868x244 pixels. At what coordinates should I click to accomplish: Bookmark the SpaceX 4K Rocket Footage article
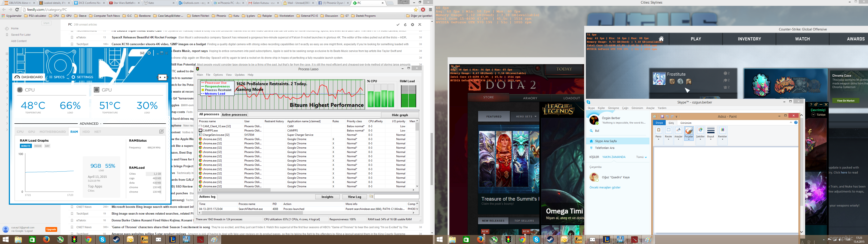(x=72, y=38)
